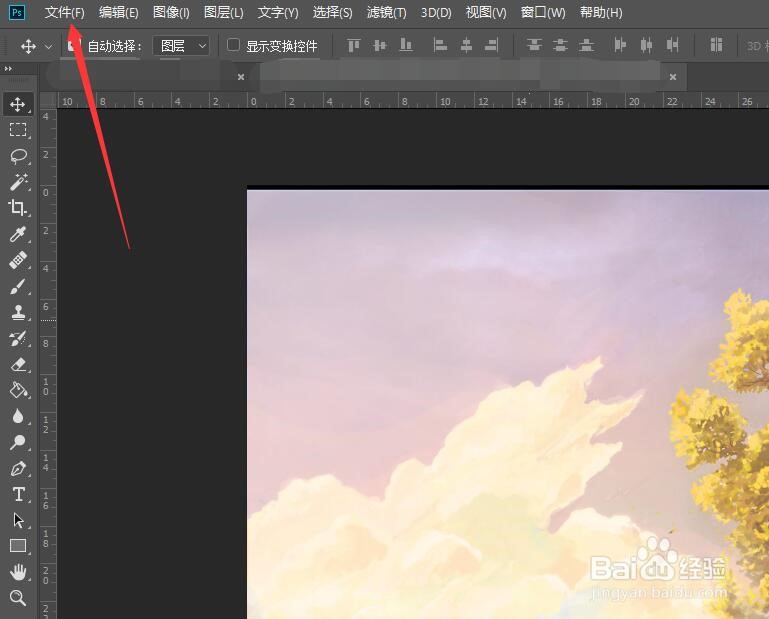Open the 窗口(W) menu
This screenshot has height=619, width=769.
tap(543, 12)
